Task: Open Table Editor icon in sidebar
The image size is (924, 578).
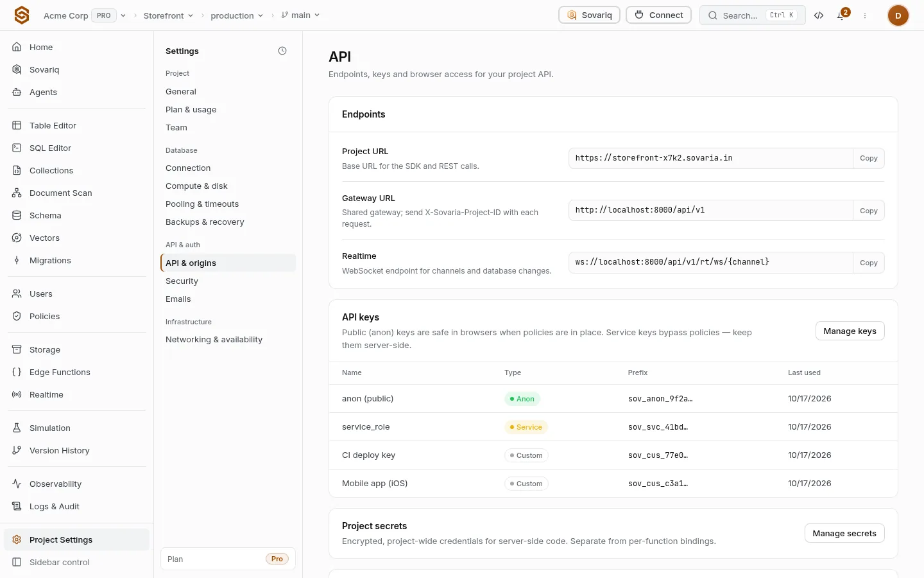Action: [17, 125]
